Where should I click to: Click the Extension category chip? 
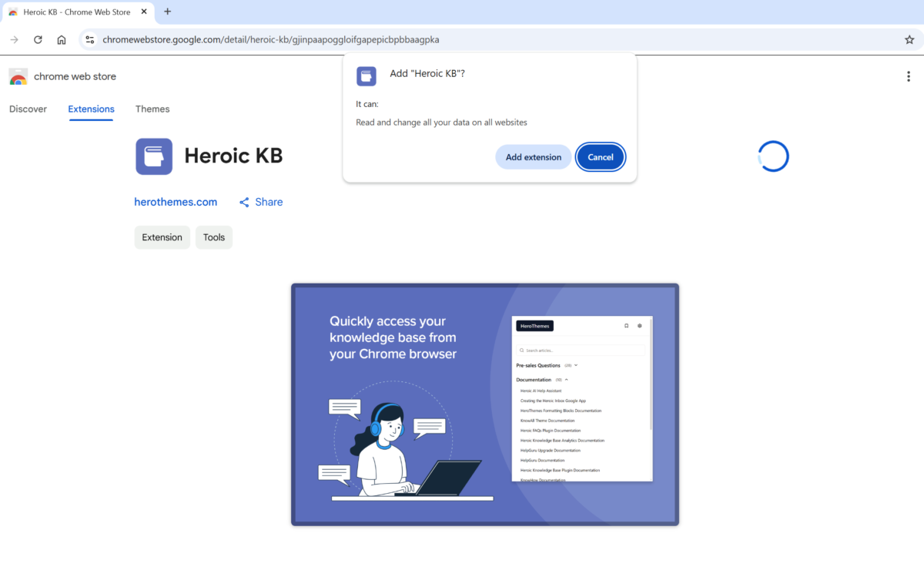coord(162,237)
